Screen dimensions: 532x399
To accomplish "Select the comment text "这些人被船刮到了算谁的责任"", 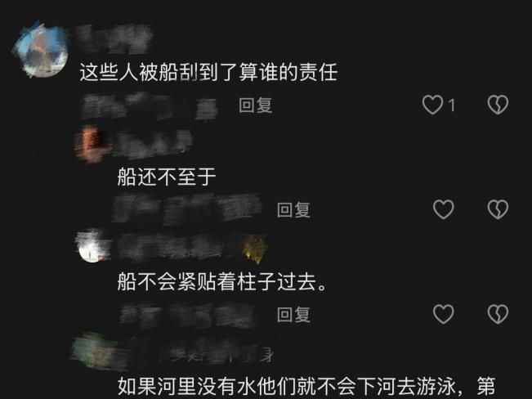I will 208,73.
